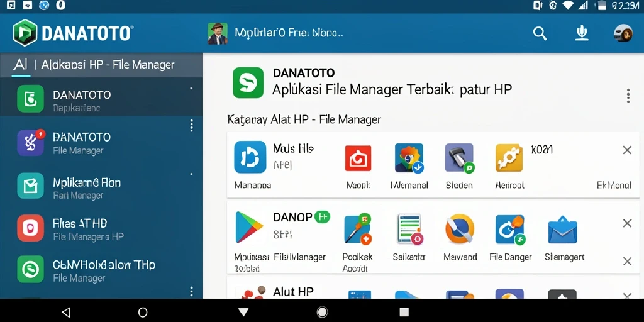Image resolution: width=644 pixels, height=322 pixels.
Task: Open overflow menu beside Aplukasi File Manager title
Action: [x=628, y=96]
